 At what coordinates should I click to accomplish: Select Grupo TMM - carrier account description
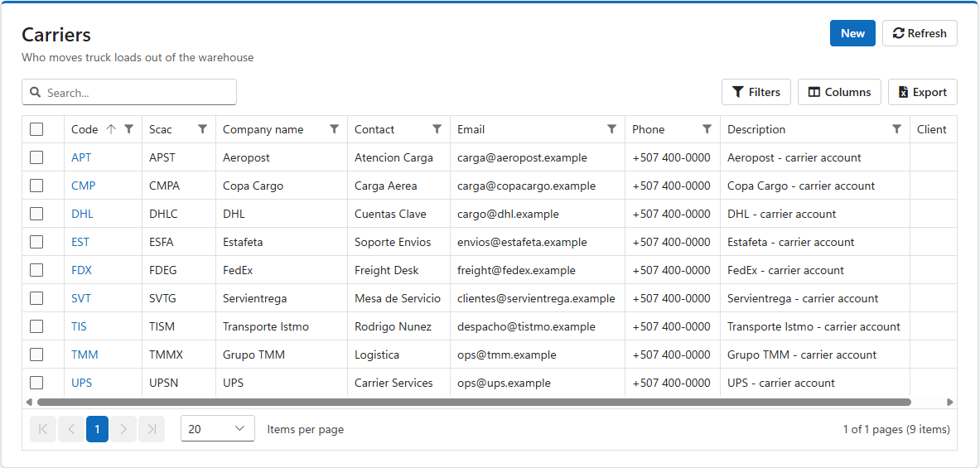(x=815, y=355)
